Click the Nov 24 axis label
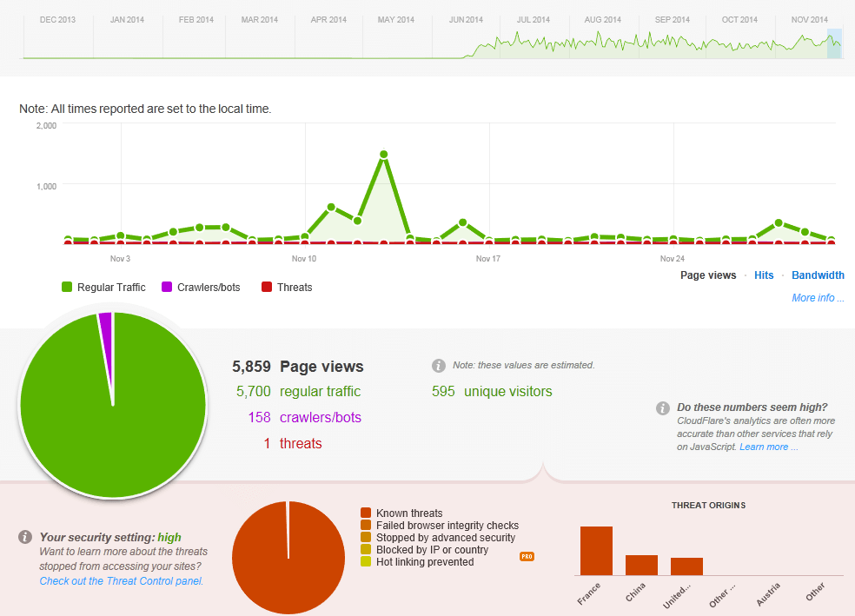This screenshot has height=616, width=855. pyautogui.click(x=673, y=258)
